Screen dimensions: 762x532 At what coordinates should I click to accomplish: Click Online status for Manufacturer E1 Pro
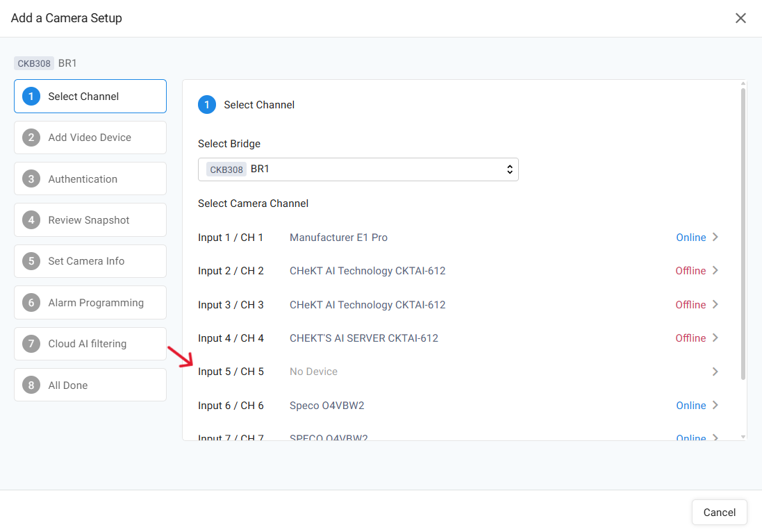[x=690, y=238]
